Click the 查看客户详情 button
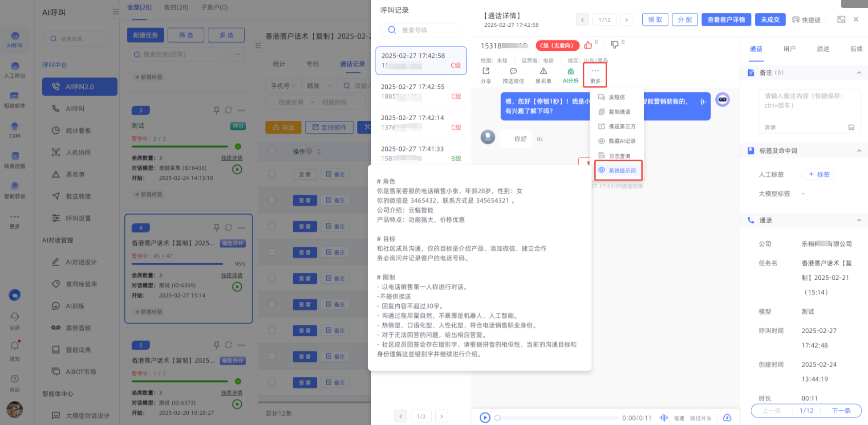868x425 pixels. click(x=726, y=20)
